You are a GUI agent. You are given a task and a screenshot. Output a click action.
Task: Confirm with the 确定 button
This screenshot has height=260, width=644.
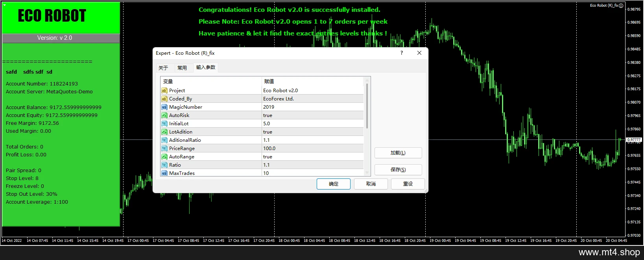334,184
